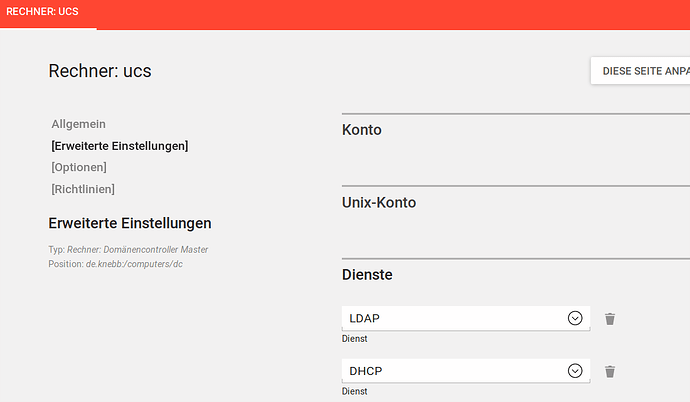Viewport: 690px width, 402px height.
Task: Click the 'Rechner: ucs' page title
Action: 100,71
